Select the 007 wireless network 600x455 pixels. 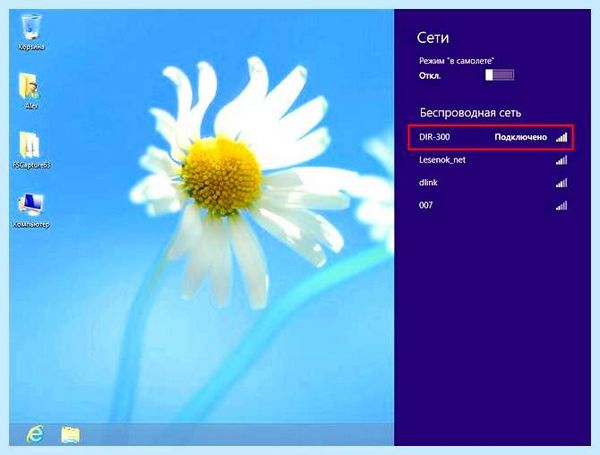point(491,205)
